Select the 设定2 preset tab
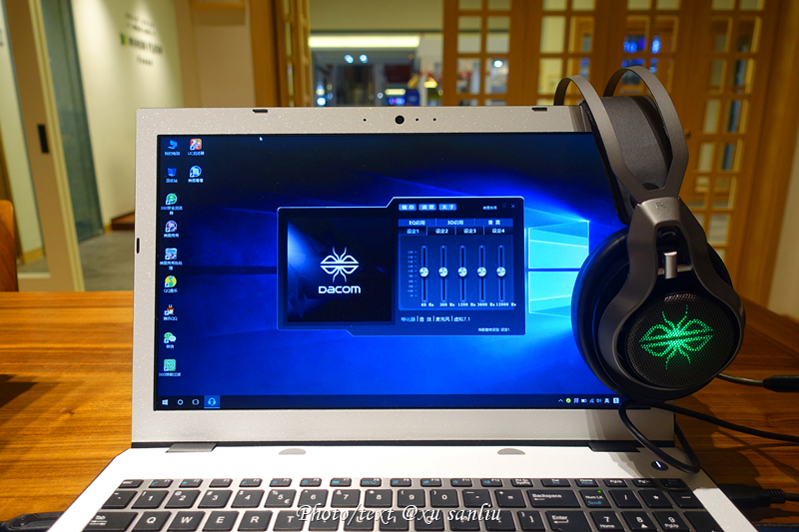Image resolution: width=799 pixels, height=532 pixels. (x=441, y=231)
